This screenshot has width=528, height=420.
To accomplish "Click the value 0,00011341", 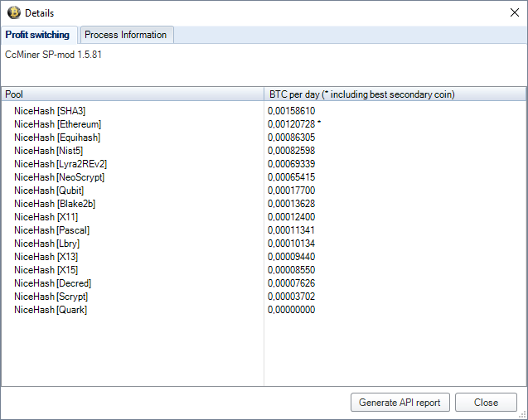I will 291,230.
